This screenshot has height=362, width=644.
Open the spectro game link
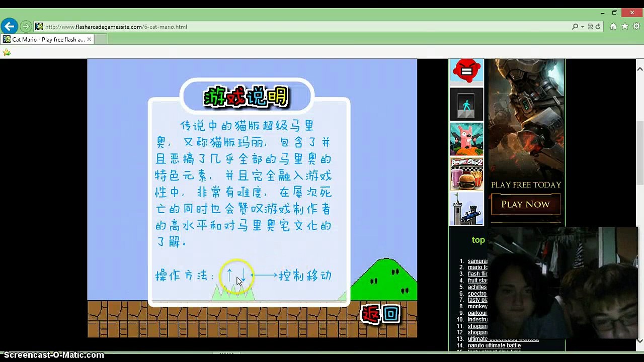[477, 294]
